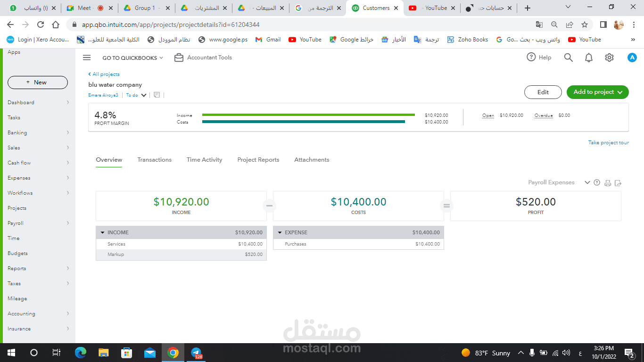Open search with the magnifying glass icon
The image size is (644, 362).
point(568,57)
